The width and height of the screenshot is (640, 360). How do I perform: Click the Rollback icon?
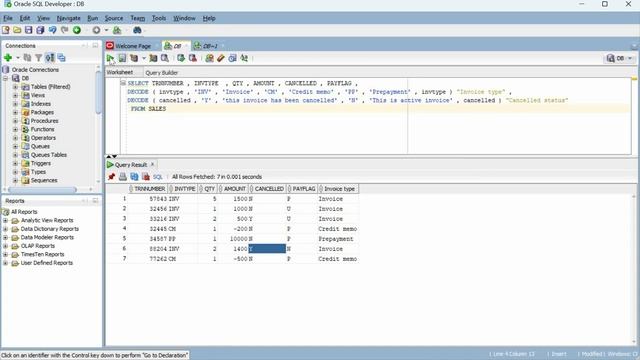pyautogui.click(x=192, y=58)
